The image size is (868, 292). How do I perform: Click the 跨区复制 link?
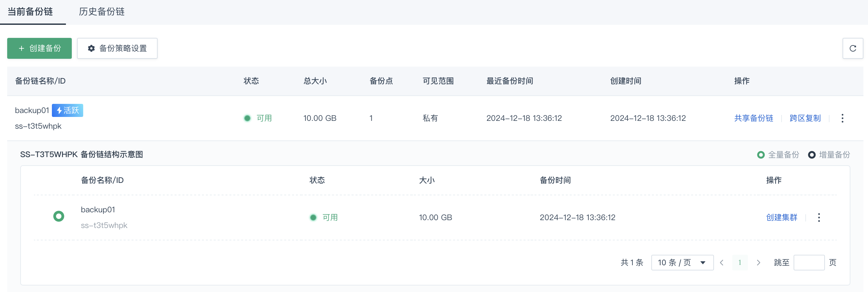pyautogui.click(x=805, y=118)
